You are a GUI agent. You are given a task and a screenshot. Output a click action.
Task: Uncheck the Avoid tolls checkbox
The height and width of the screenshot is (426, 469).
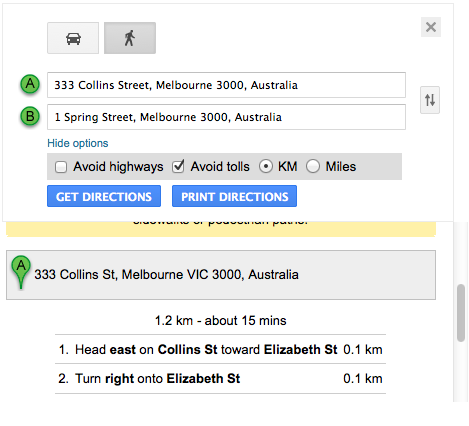pos(178,166)
